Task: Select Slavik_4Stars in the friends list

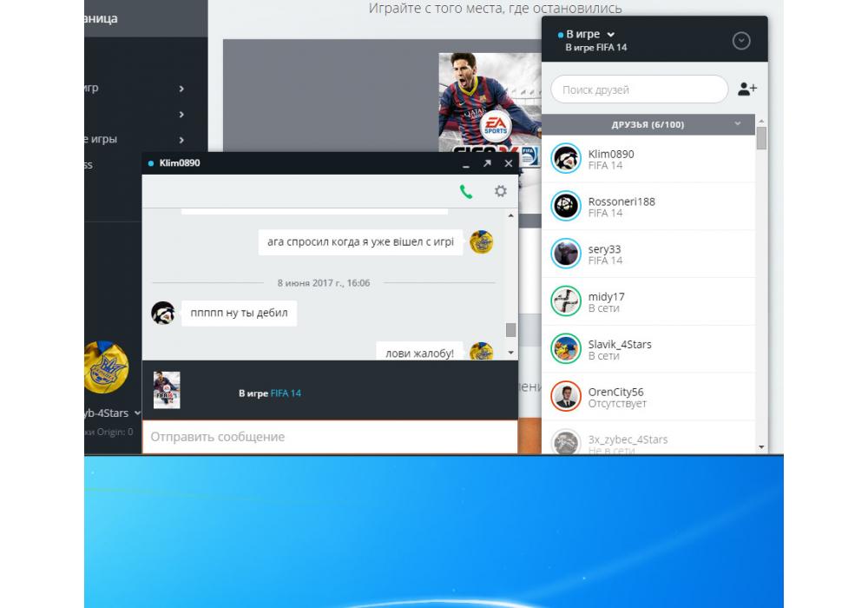Action: [x=619, y=349]
